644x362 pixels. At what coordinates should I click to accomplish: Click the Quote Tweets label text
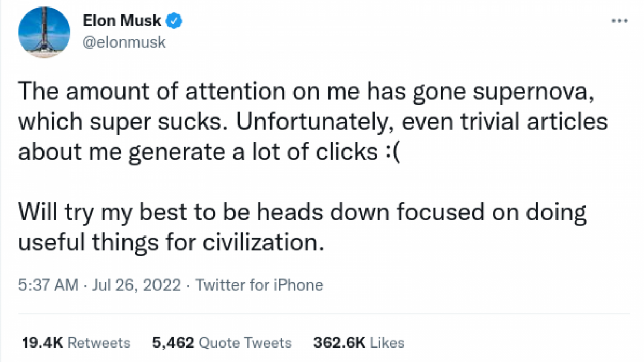(245, 343)
